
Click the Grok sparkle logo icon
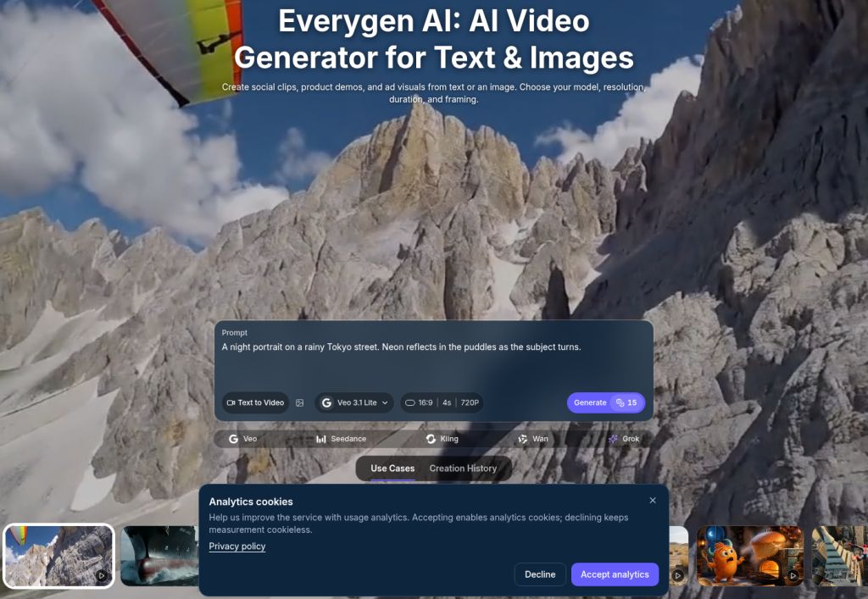pyautogui.click(x=613, y=439)
